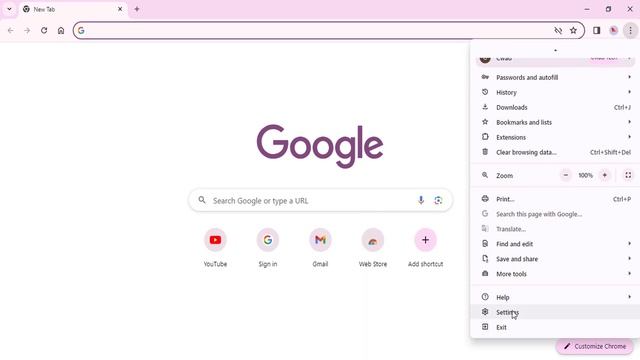
Task: Click the Google icon in address bar
Action: pyautogui.click(x=81, y=31)
